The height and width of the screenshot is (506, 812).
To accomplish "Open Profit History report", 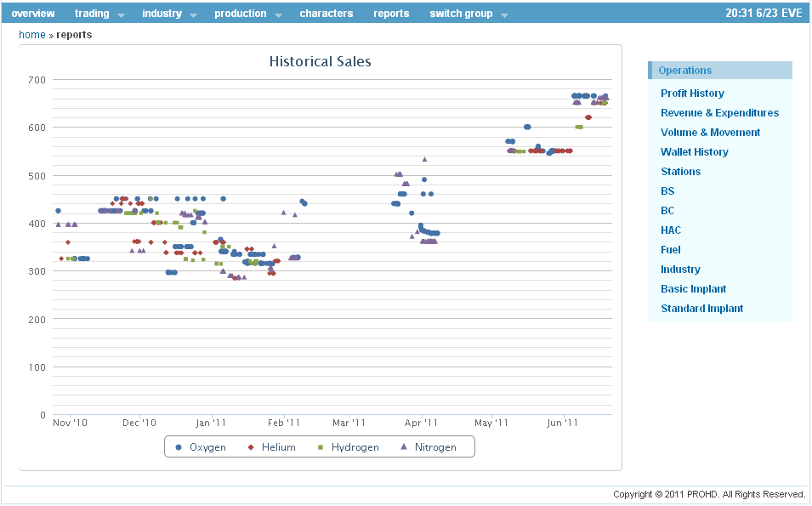I will 692,94.
